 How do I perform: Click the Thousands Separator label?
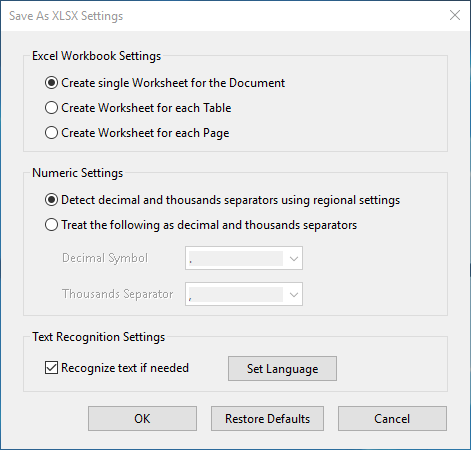tap(118, 294)
